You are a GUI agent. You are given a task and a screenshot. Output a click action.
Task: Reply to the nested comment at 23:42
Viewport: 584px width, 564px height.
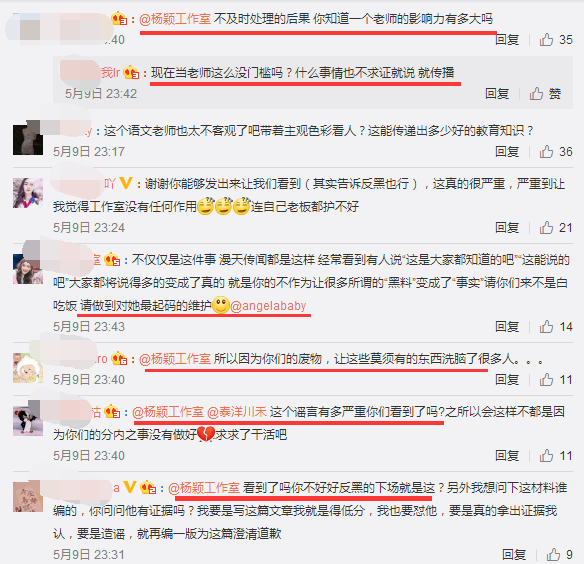pyautogui.click(x=497, y=94)
